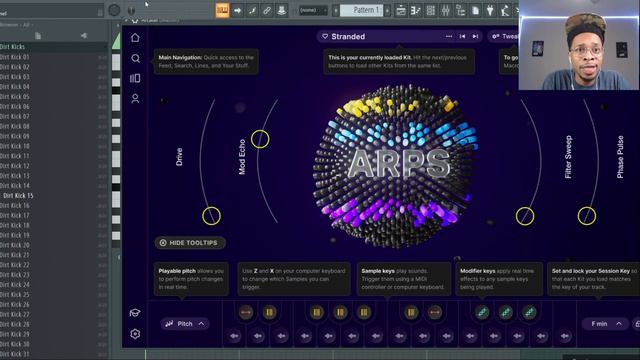Open the channel rack grid icon

(x=431, y=10)
